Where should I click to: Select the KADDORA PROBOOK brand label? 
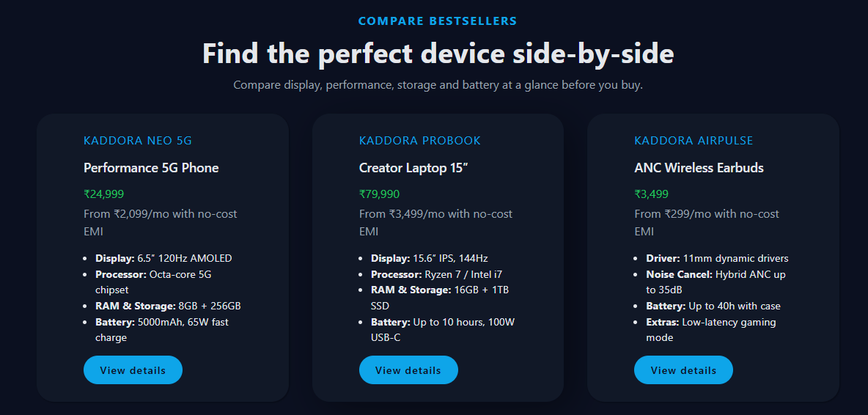420,141
